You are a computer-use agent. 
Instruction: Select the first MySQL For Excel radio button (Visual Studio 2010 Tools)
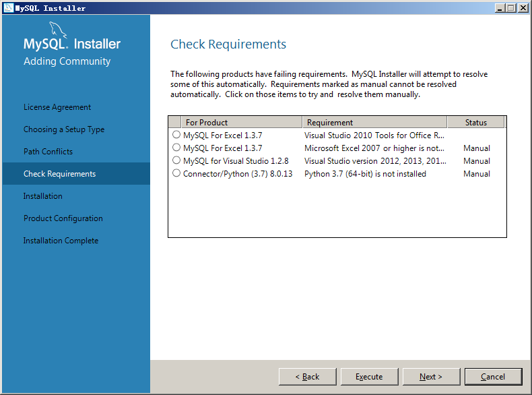click(x=176, y=135)
